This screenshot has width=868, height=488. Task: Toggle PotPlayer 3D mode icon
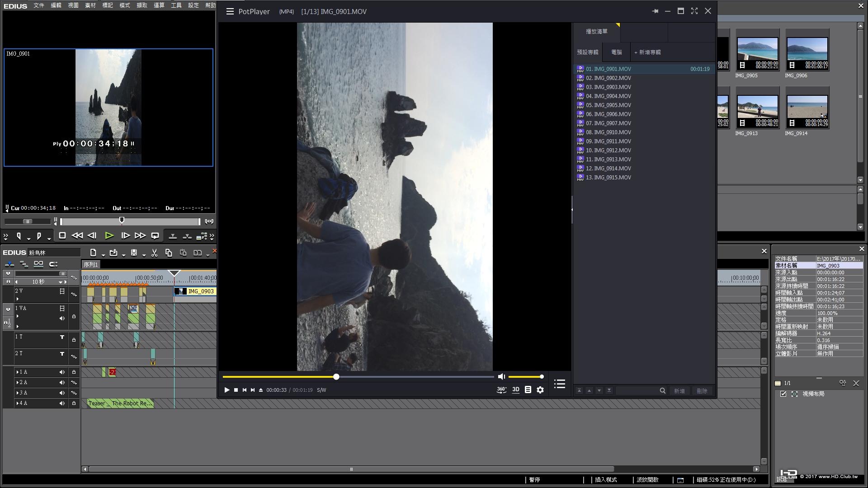tap(515, 389)
